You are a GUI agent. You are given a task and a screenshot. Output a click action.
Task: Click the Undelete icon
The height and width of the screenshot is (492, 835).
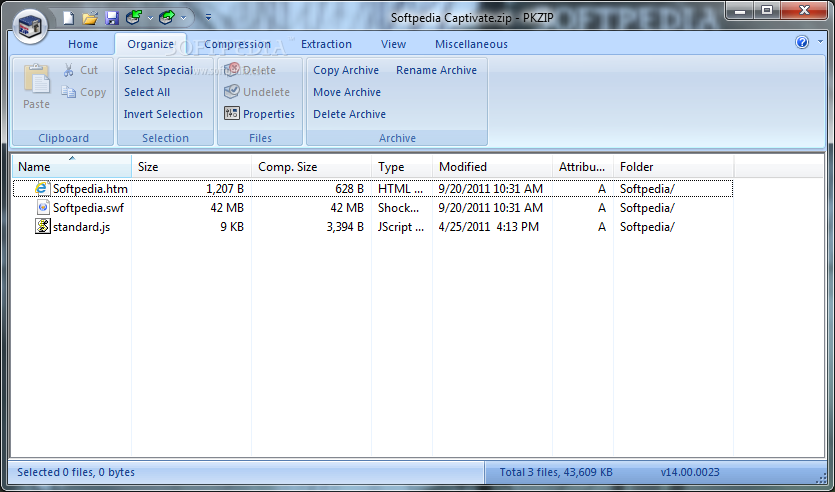click(232, 92)
